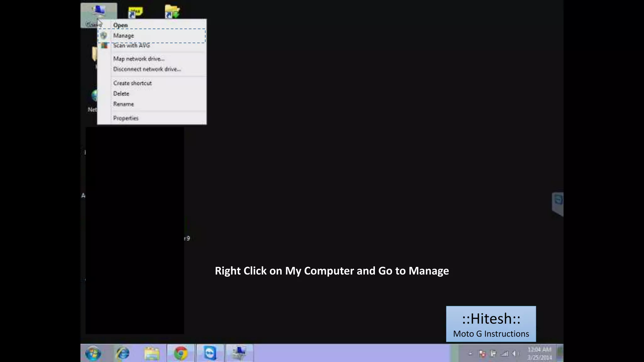Select Map network drive option
The height and width of the screenshot is (362, 644).
(139, 59)
